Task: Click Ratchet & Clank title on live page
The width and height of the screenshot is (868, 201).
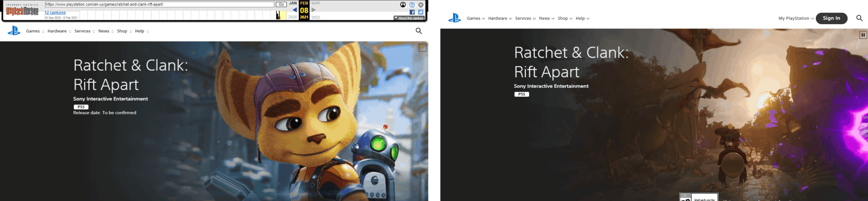Action: tap(571, 62)
